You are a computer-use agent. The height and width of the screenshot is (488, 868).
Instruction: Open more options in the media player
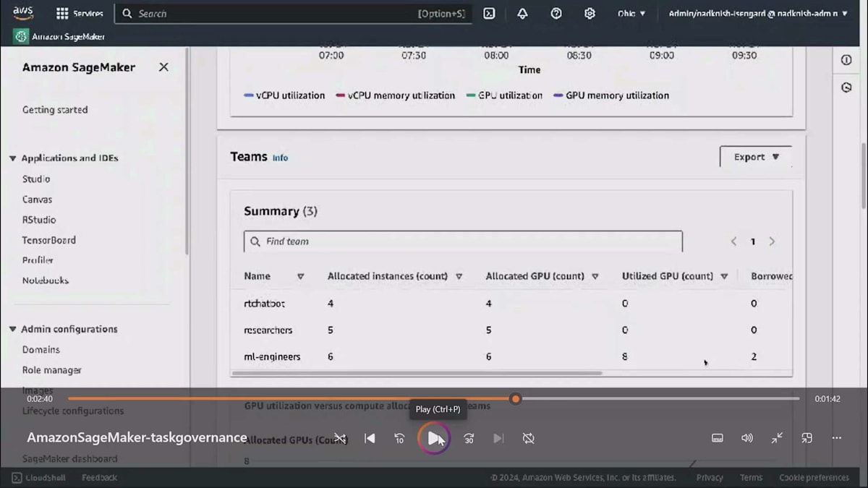(836, 438)
